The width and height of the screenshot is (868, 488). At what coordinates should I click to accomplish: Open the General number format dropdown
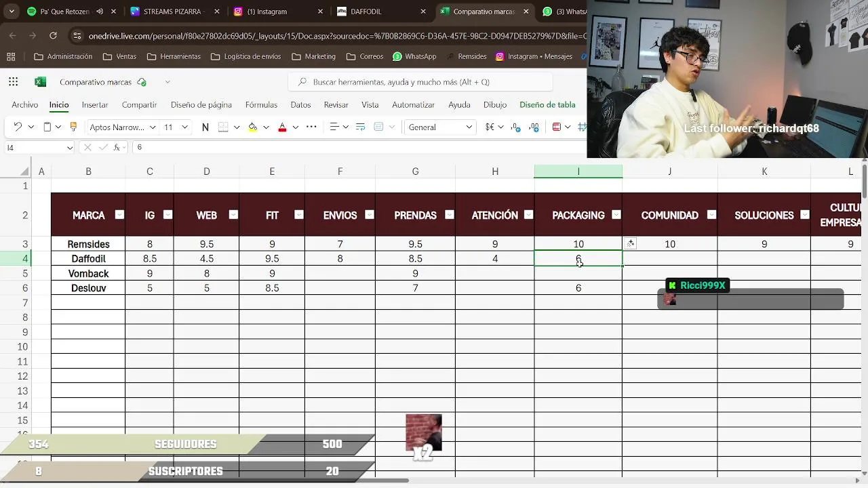441,127
